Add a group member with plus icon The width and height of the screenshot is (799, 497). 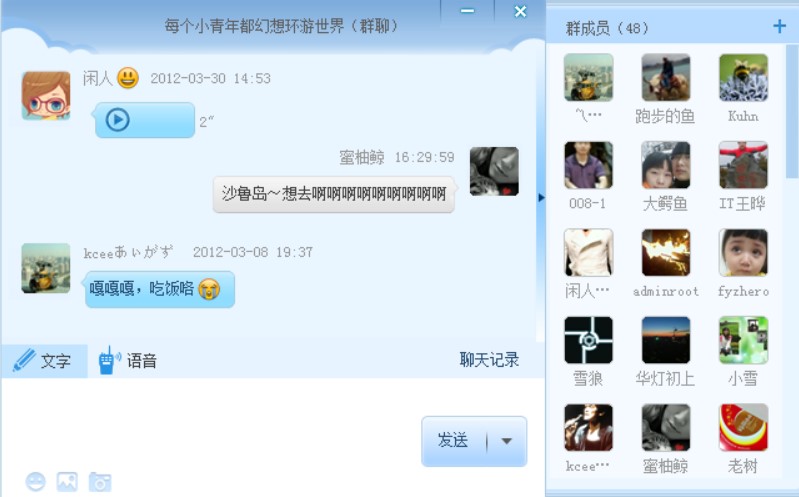pos(779,26)
